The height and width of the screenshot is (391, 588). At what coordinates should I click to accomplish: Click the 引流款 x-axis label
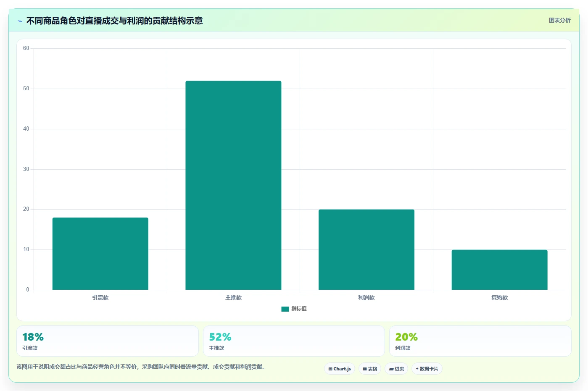[100, 297]
